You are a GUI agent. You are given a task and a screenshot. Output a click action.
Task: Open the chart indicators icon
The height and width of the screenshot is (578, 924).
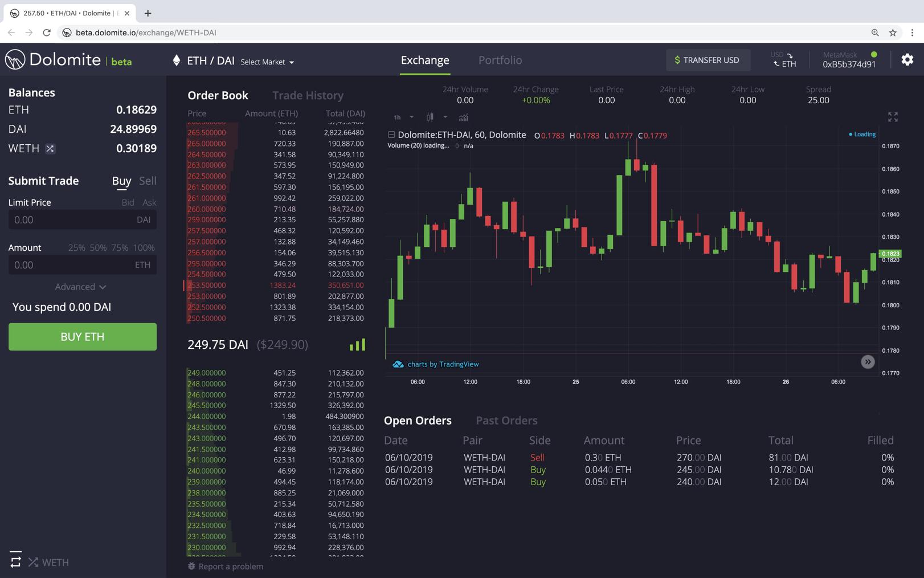coord(463,117)
